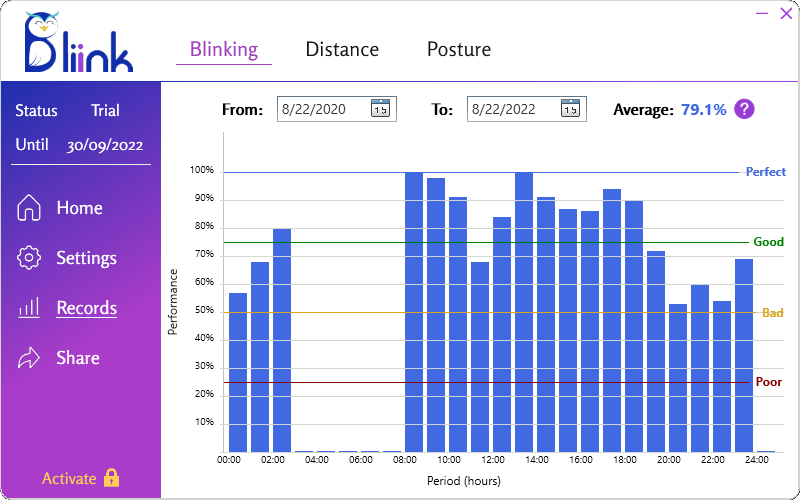Viewport: 800px width, 500px height.
Task: Select the Blinking tab
Action: coord(223,49)
